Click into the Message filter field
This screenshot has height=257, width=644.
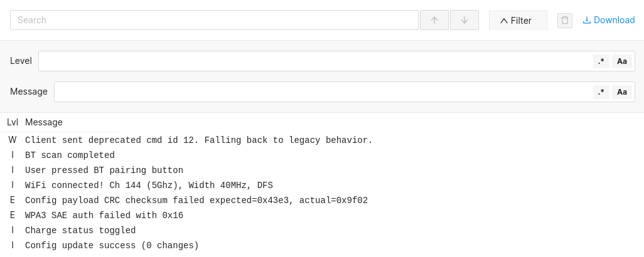coord(321,92)
